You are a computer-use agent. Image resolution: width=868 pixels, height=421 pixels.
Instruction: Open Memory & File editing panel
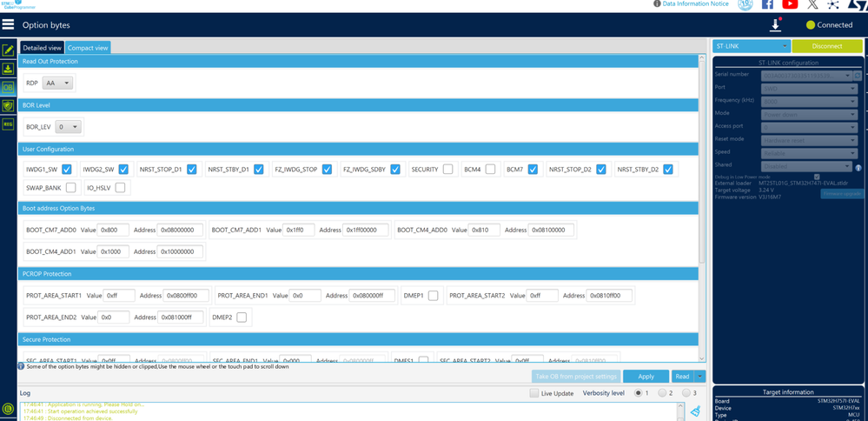8,51
